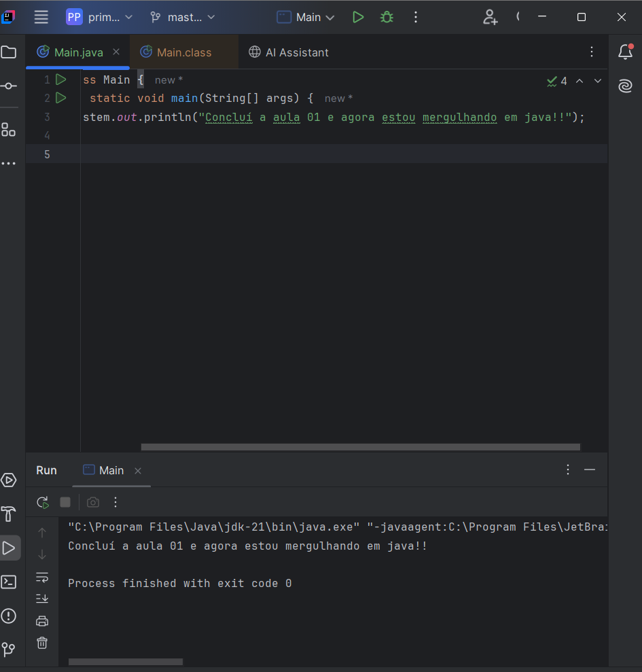Run class Main from line 1 gutter
Screen dimensions: 642x672
[x=61, y=79]
